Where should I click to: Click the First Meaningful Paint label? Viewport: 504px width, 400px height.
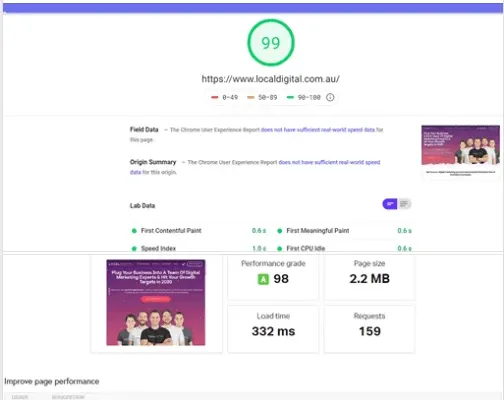[318, 231]
